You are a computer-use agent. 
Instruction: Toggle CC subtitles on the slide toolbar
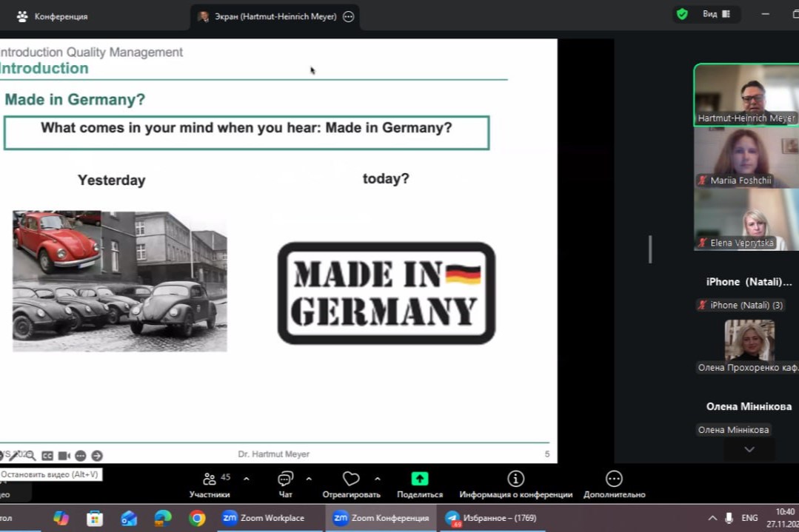[47, 456]
